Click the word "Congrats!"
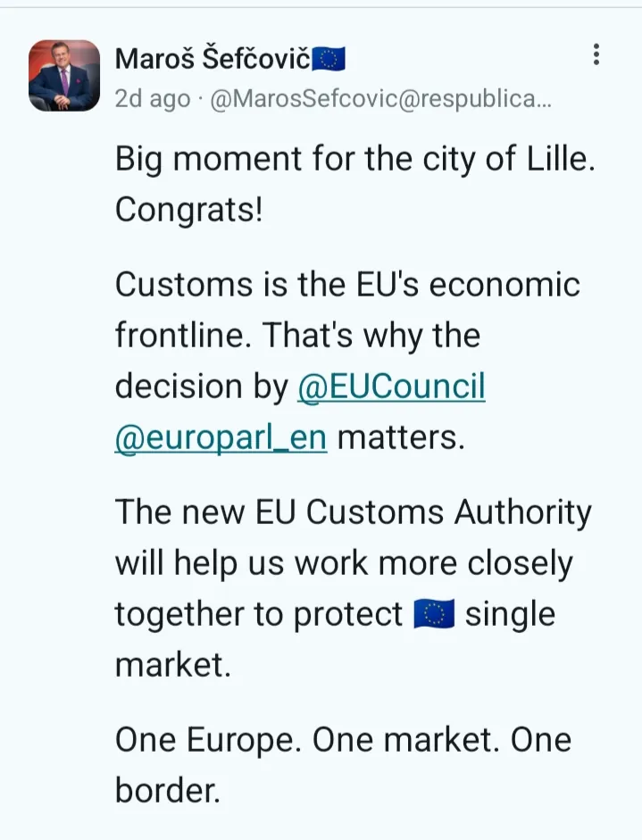This screenshot has width=642, height=840. (x=188, y=211)
